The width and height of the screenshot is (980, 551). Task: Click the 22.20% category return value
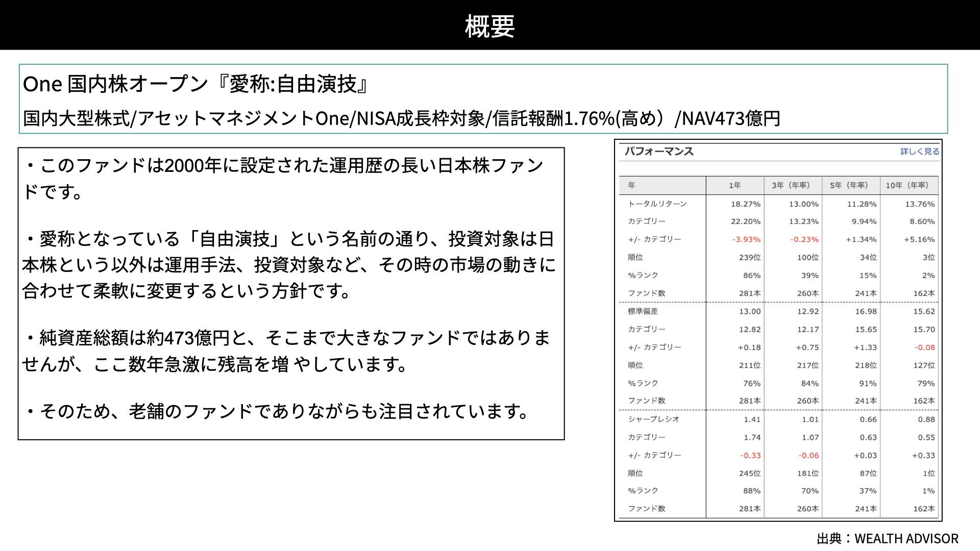(746, 221)
